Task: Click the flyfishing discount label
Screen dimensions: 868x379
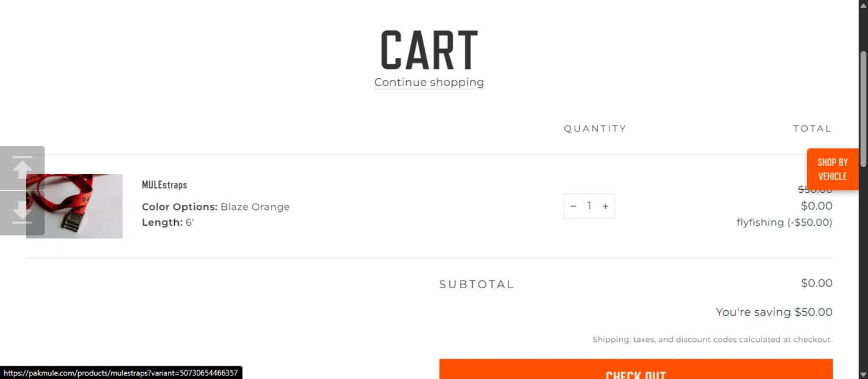Action: click(784, 222)
